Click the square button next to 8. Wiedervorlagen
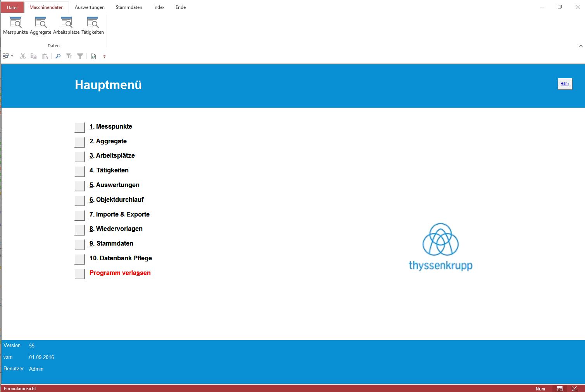The width and height of the screenshot is (585, 392). point(79,230)
